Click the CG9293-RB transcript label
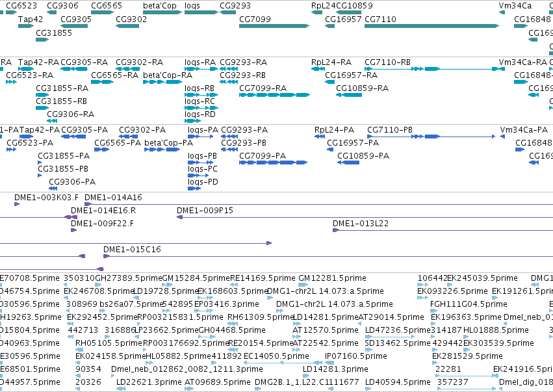This screenshot has height=392, width=553. [x=242, y=75]
